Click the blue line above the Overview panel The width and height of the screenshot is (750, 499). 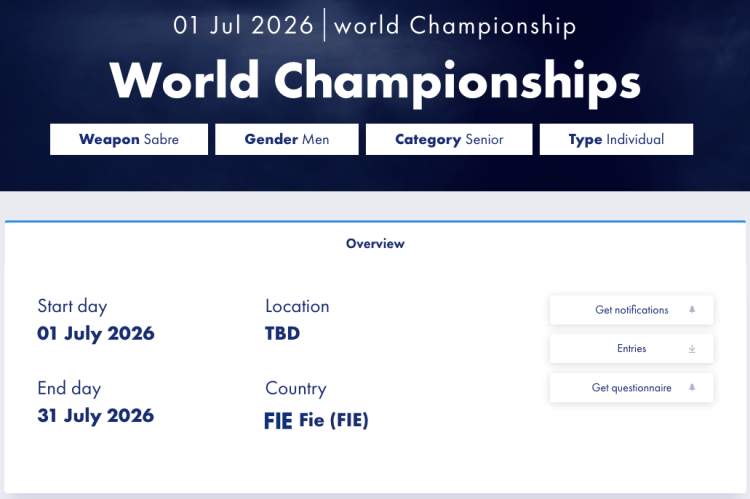click(x=375, y=221)
